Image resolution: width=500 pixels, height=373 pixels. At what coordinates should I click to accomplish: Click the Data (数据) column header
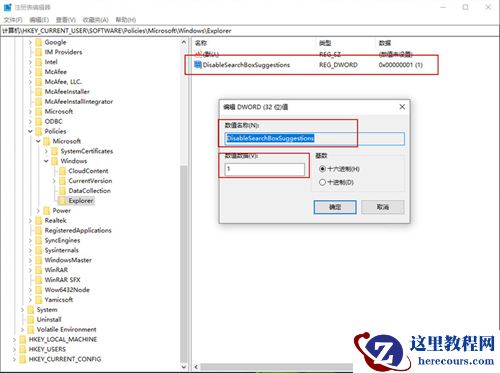coord(385,43)
